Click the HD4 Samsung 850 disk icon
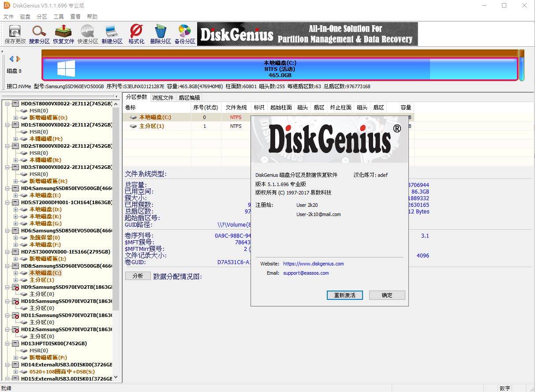Screen dimensions: 535x392 (15, 188)
